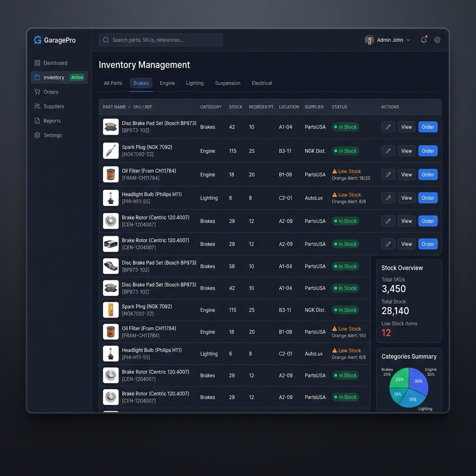Switch to the Electrical tab

[x=262, y=83]
